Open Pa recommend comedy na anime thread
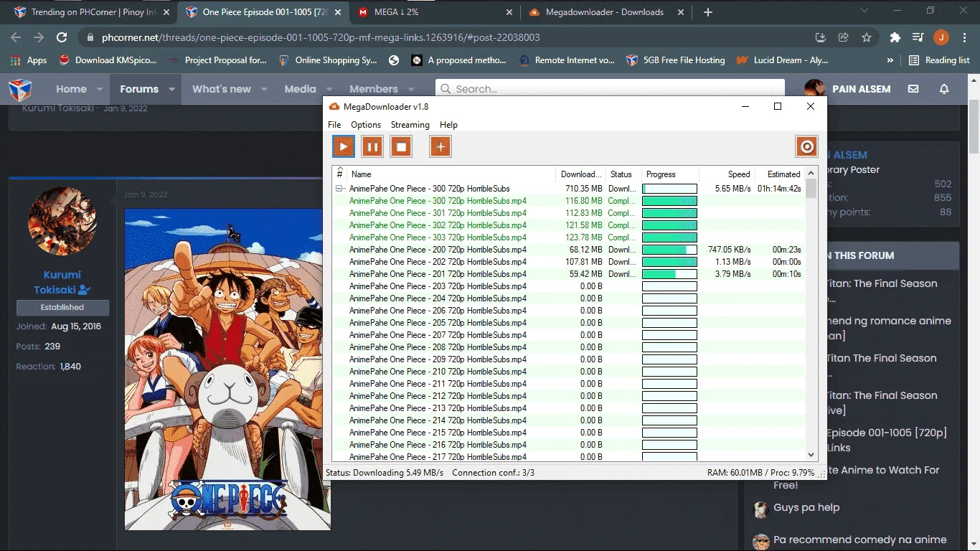Viewport: 980px width, 551px height. coord(859,540)
